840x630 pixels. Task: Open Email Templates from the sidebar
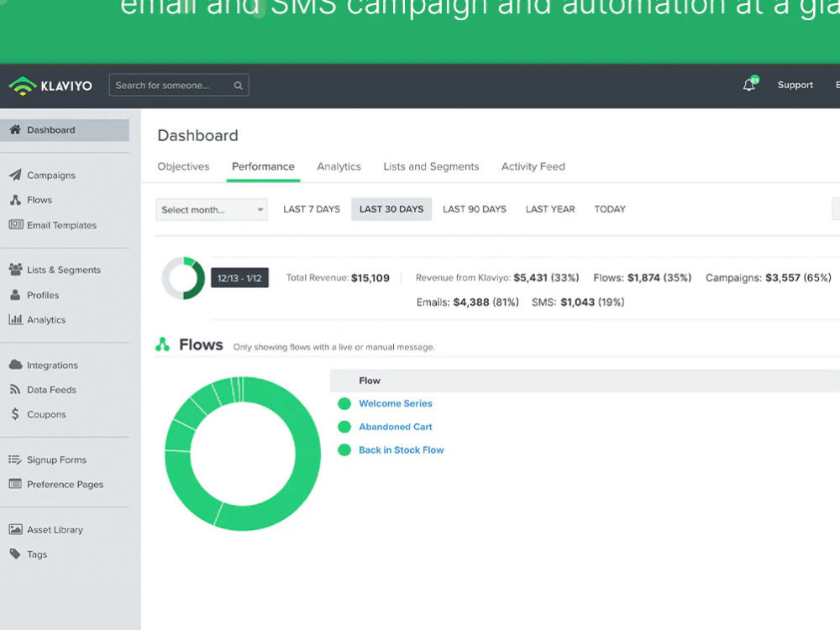pyautogui.click(x=18, y=225)
